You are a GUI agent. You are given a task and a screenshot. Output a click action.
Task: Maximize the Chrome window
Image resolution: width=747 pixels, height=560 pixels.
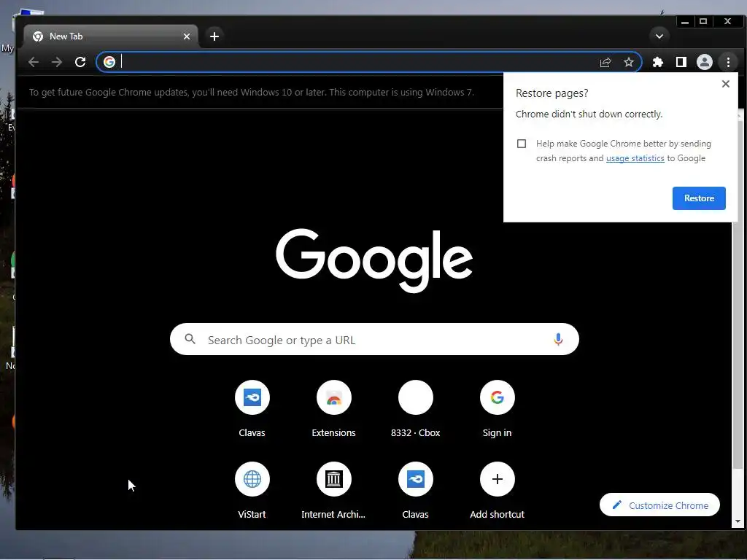click(x=703, y=21)
